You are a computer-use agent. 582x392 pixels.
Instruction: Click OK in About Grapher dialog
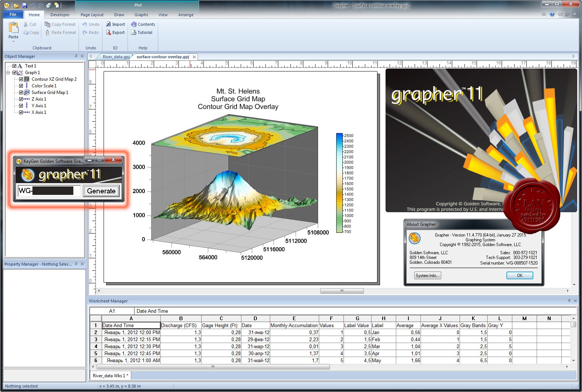(520, 275)
